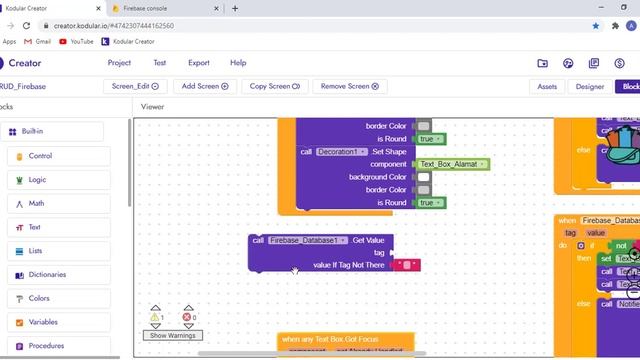The width and height of the screenshot is (640, 360).
Task: Click the dollar monetization icon in header
Action: click(619, 63)
